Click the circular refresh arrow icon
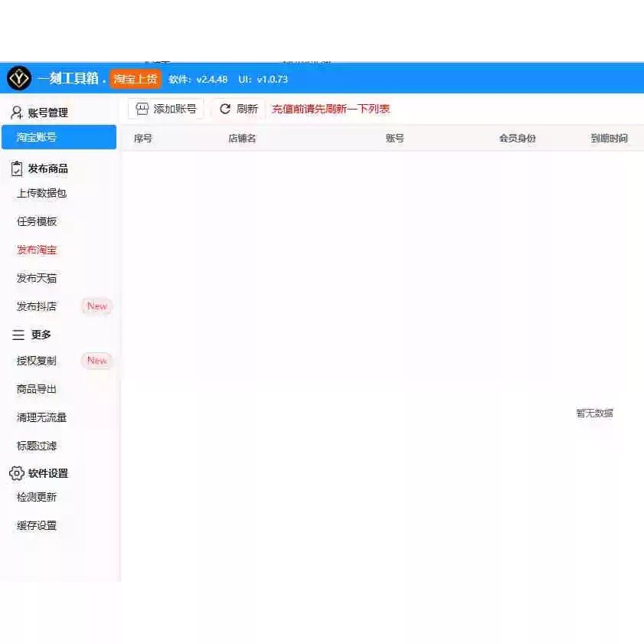 click(225, 109)
